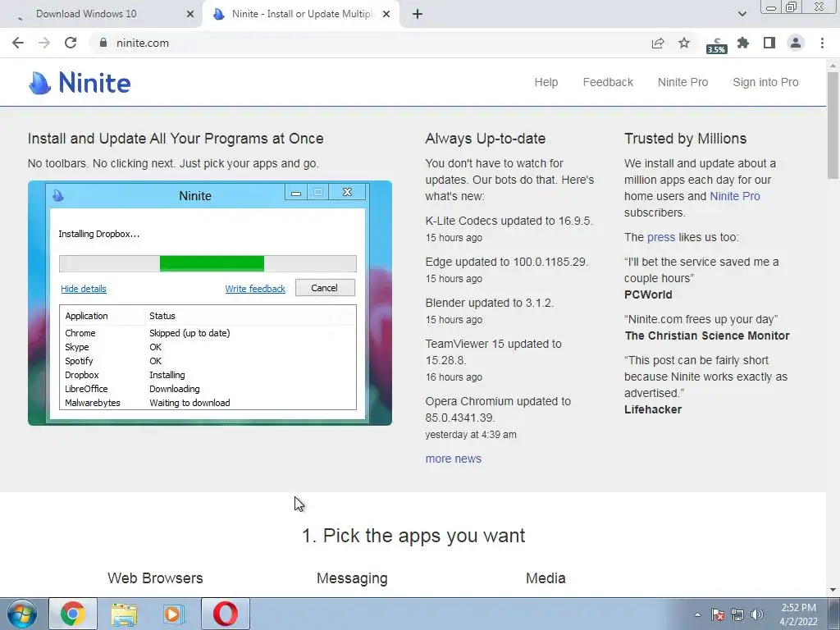Show hidden tray icons arrow
This screenshot has width=840, height=630.
pos(697,614)
